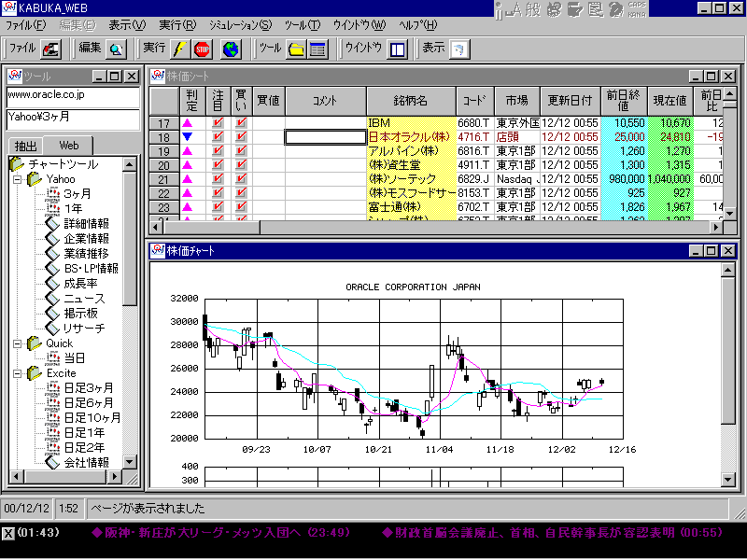Click the tool tree vertical scrollbar thumb
Image resolution: width=747 pixels, height=560 pixels.
130,239
